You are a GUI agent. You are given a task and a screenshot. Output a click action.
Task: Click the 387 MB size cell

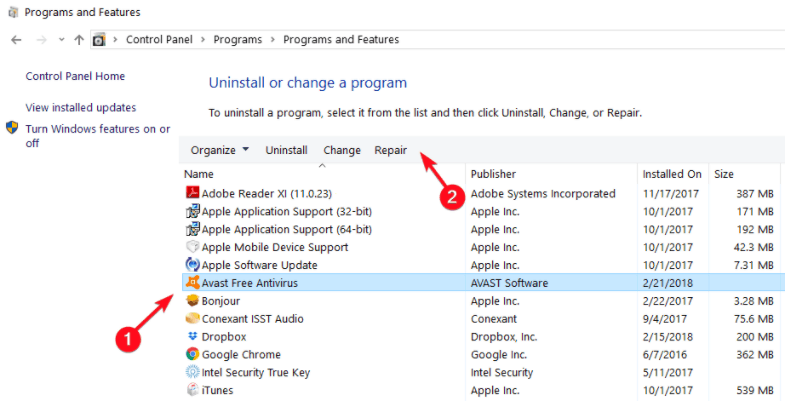[x=755, y=194]
